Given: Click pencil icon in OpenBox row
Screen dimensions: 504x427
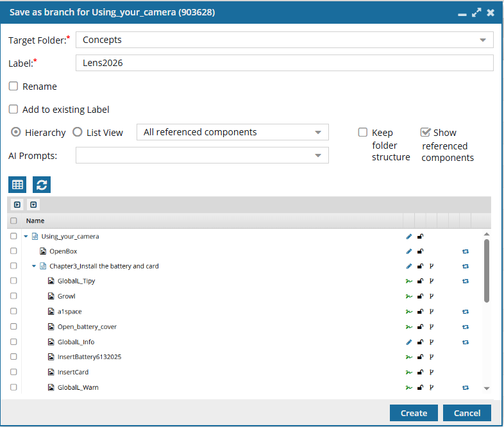Looking at the screenshot, I should click(409, 251).
